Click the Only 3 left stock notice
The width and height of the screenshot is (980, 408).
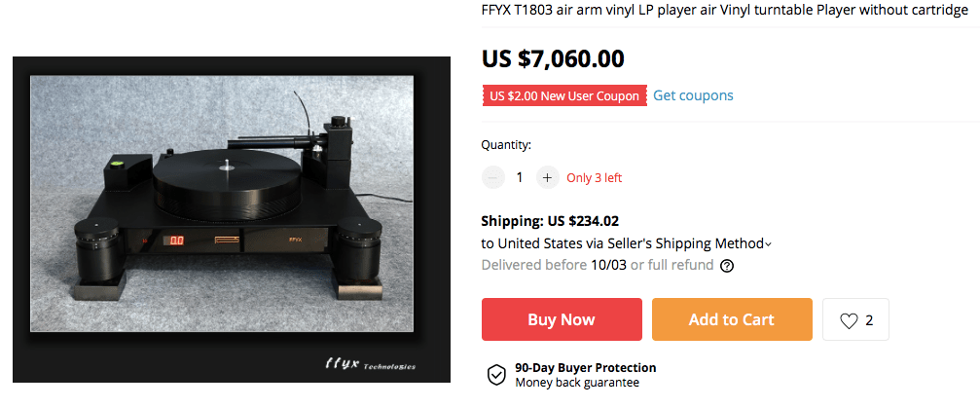pyautogui.click(x=594, y=177)
